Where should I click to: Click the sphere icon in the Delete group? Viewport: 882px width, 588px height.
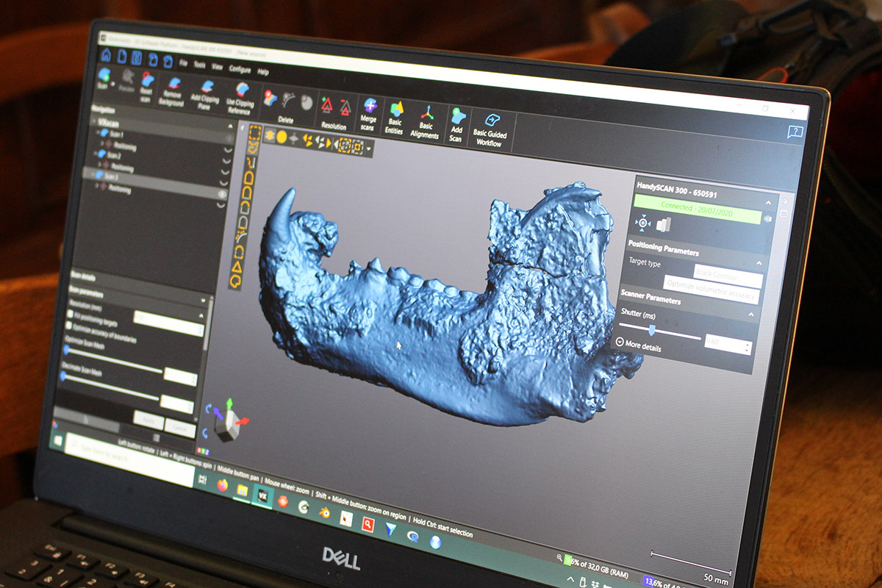coord(306,102)
